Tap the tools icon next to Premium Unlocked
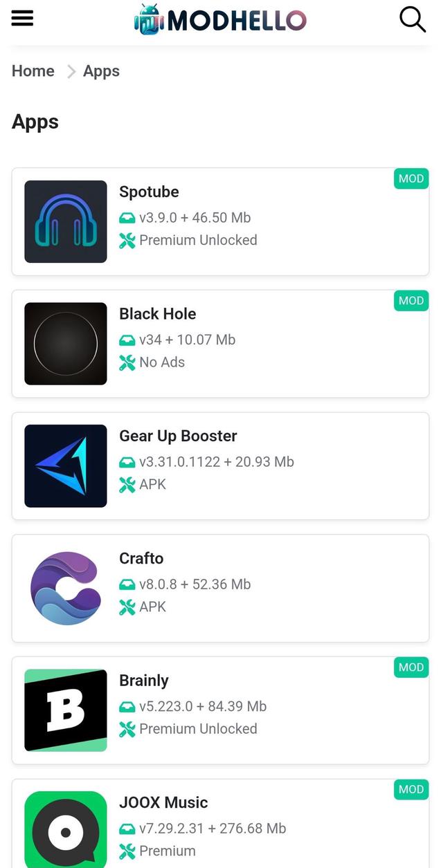 point(127,241)
